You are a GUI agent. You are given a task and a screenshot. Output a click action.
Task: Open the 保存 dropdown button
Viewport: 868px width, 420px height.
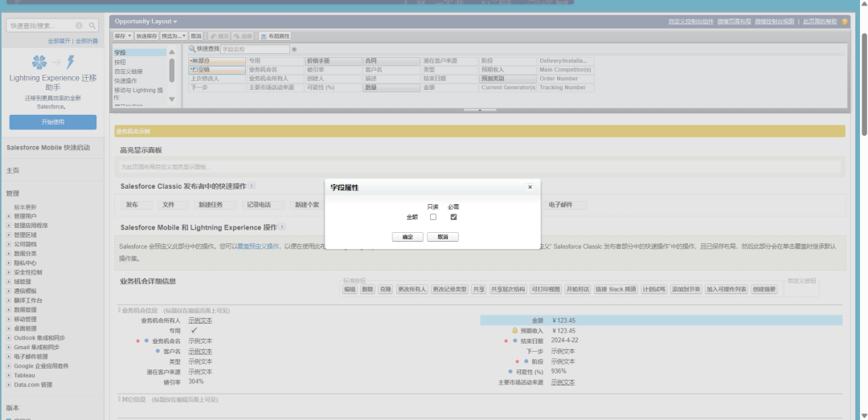tap(123, 36)
